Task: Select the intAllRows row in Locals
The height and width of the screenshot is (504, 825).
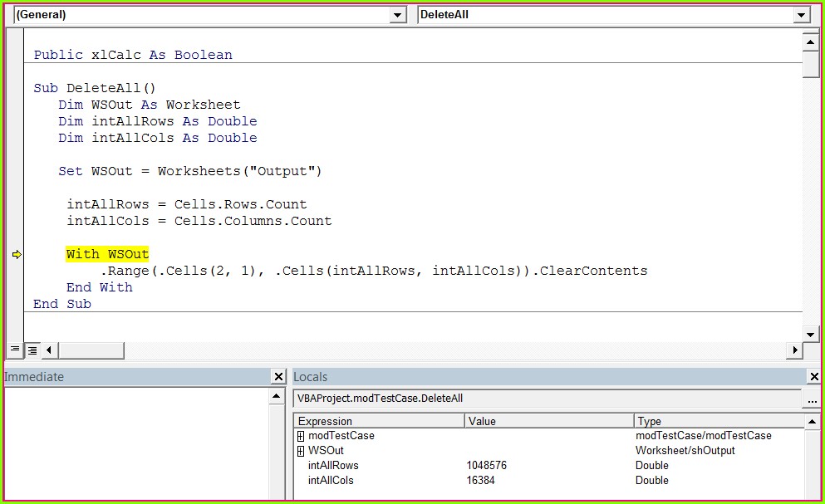Action: tap(549, 466)
